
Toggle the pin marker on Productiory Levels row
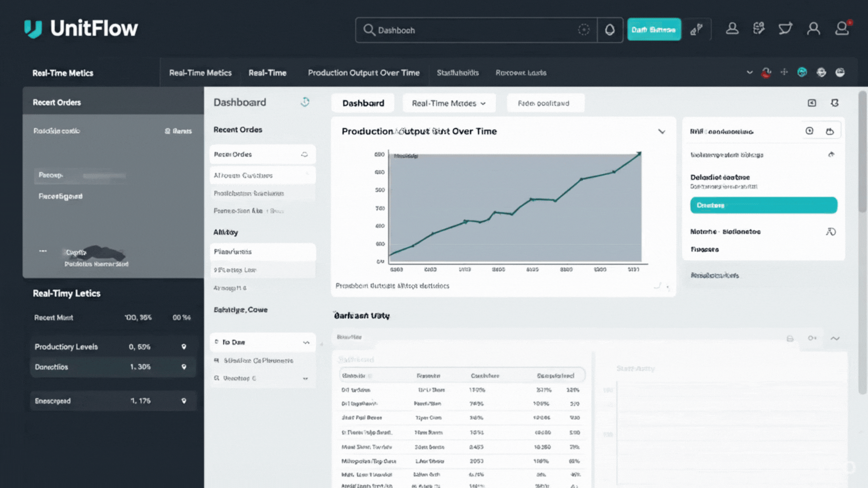coord(184,347)
